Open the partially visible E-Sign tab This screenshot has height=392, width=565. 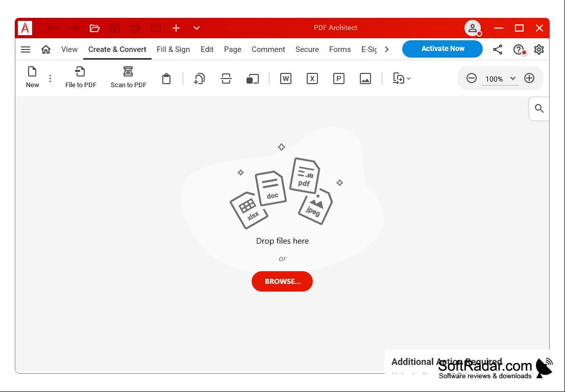(369, 49)
